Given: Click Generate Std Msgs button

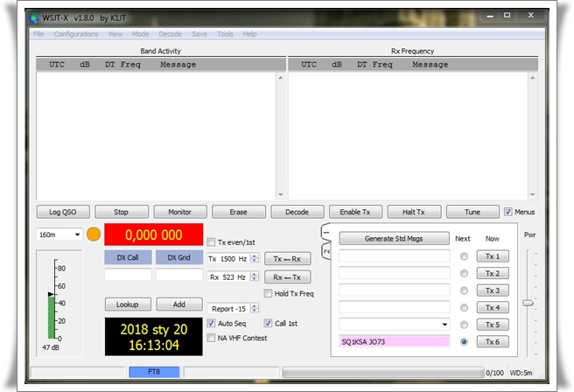Looking at the screenshot, I should click(392, 239).
